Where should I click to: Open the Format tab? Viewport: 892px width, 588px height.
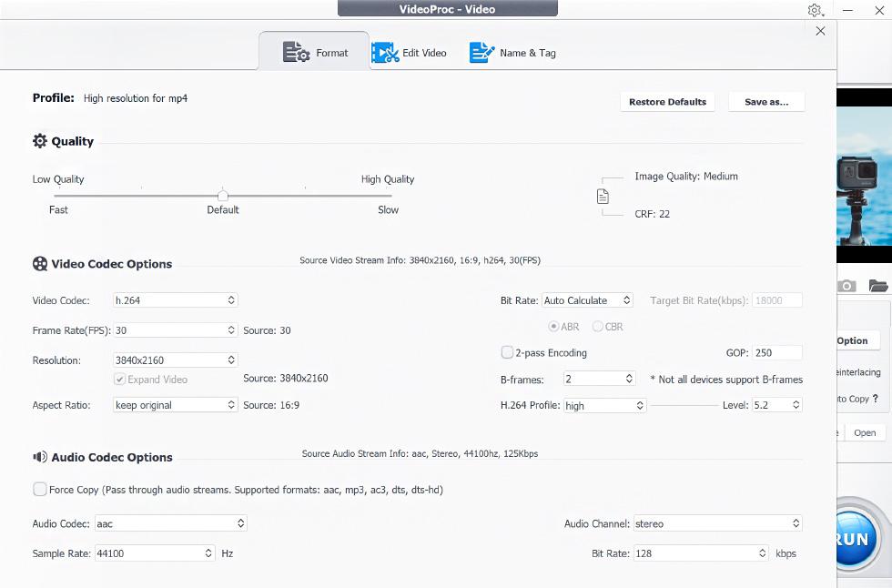(x=314, y=52)
